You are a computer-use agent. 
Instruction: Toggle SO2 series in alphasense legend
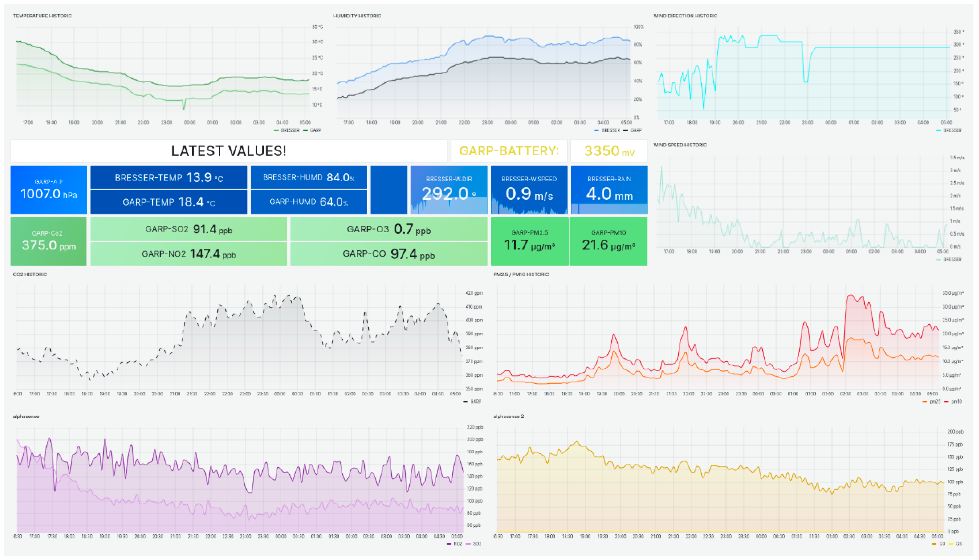[x=477, y=544]
